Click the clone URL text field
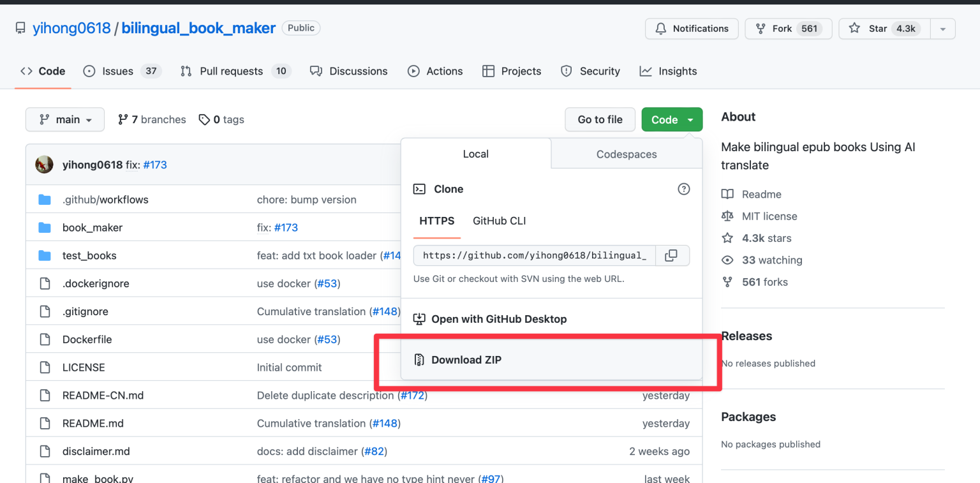The width and height of the screenshot is (980, 483). [x=534, y=255]
